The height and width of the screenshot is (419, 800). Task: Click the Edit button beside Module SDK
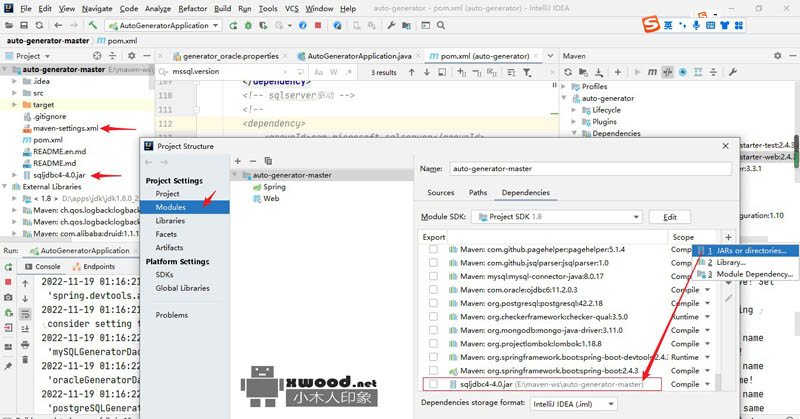click(670, 217)
